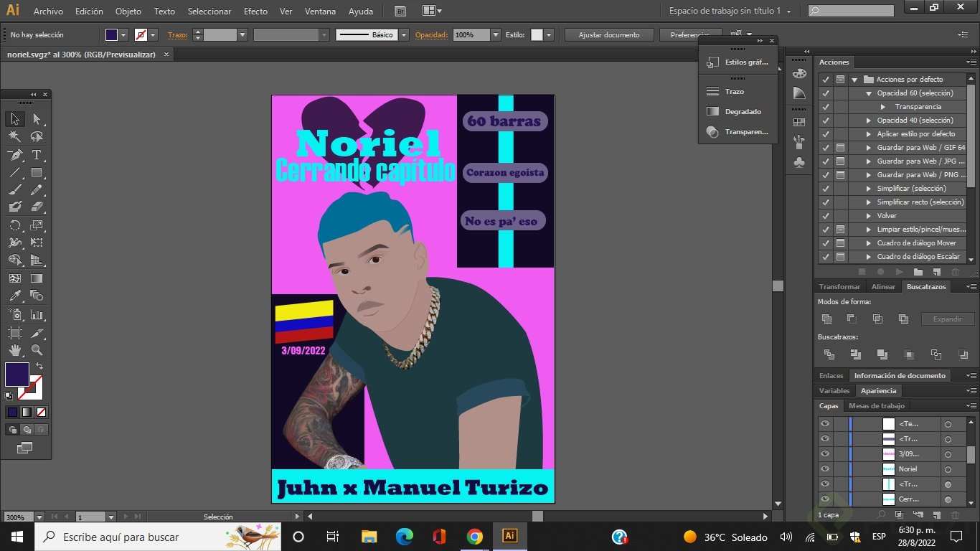Click the Rotate tool
The image size is (980, 551).
[14, 225]
